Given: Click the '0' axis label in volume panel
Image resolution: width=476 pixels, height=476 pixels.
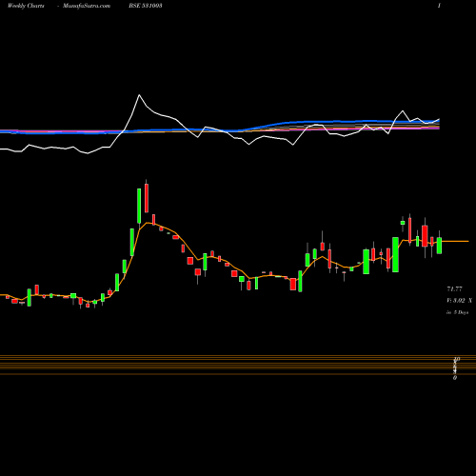Looking at the screenshot, I should pyautogui.click(x=455, y=378).
